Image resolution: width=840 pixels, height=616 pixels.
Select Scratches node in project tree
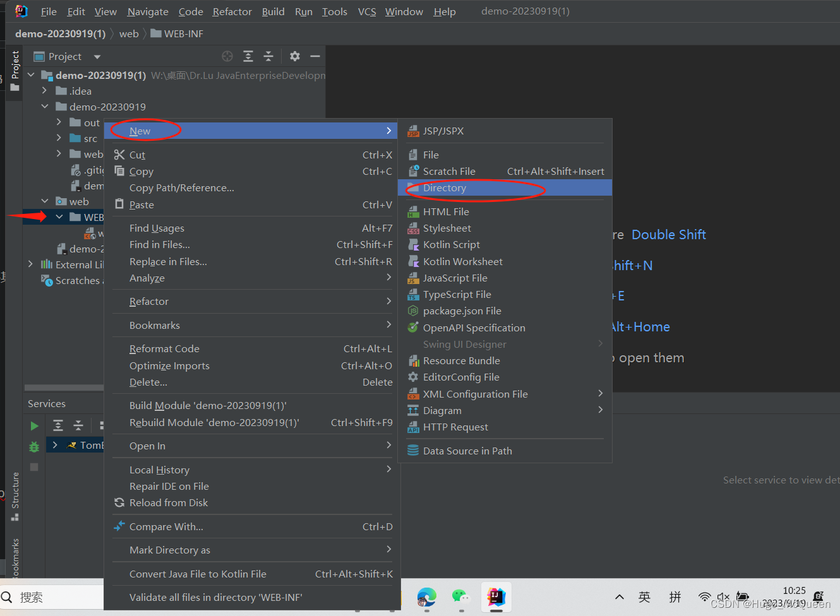point(71,280)
